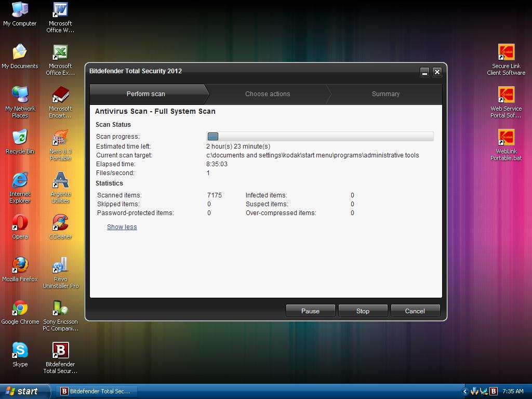The width and height of the screenshot is (532, 399).
Task: Select Sony Ericsson PC Companion icon
Action: pos(60,315)
